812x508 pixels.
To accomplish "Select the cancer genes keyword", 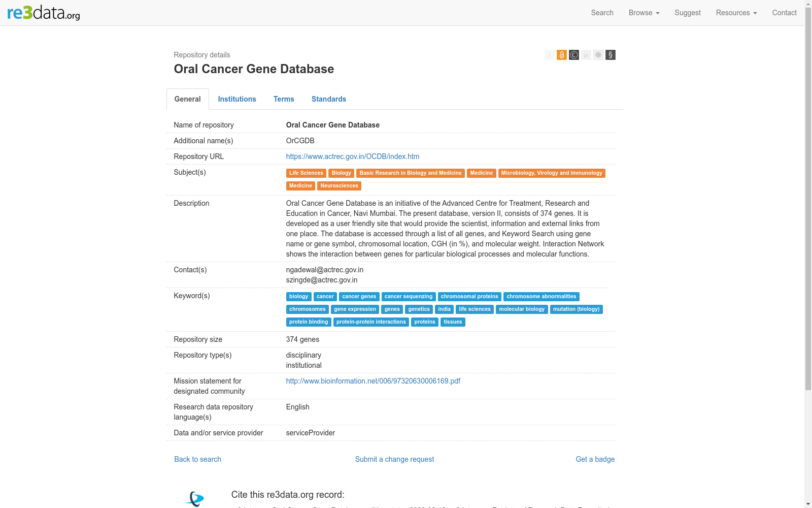I will pyautogui.click(x=359, y=297).
